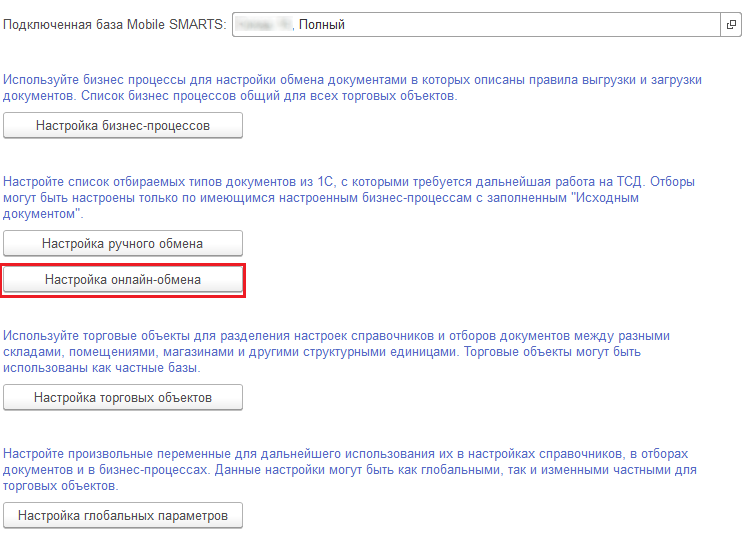The image size is (754, 543).
Task: Open Настройка ручного обмена
Action: point(123,243)
